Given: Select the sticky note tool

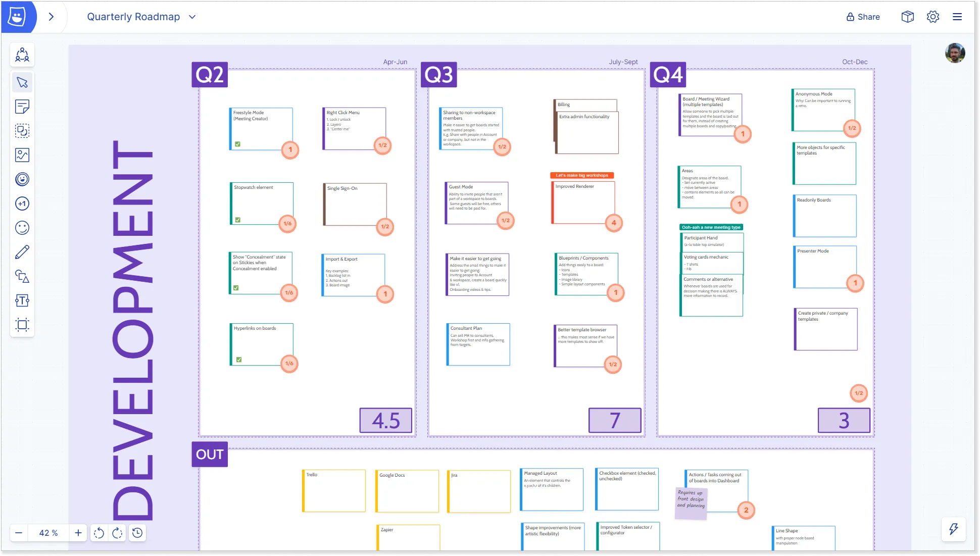Looking at the screenshot, I should (22, 107).
